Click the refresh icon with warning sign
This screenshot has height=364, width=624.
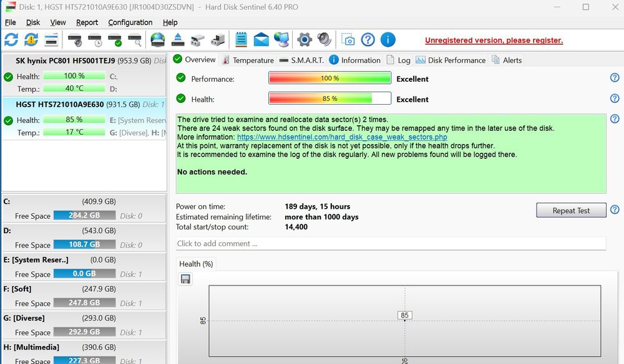[31, 40]
